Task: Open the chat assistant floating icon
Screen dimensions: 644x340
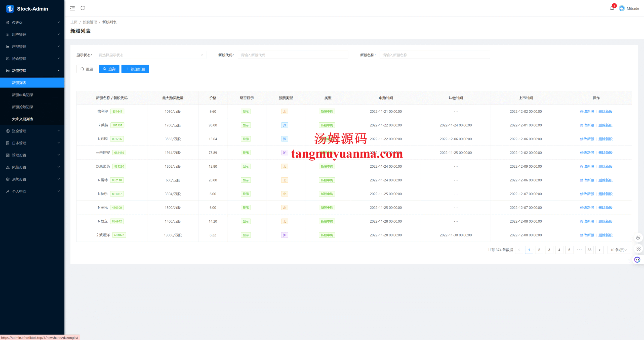Action: (637, 260)
